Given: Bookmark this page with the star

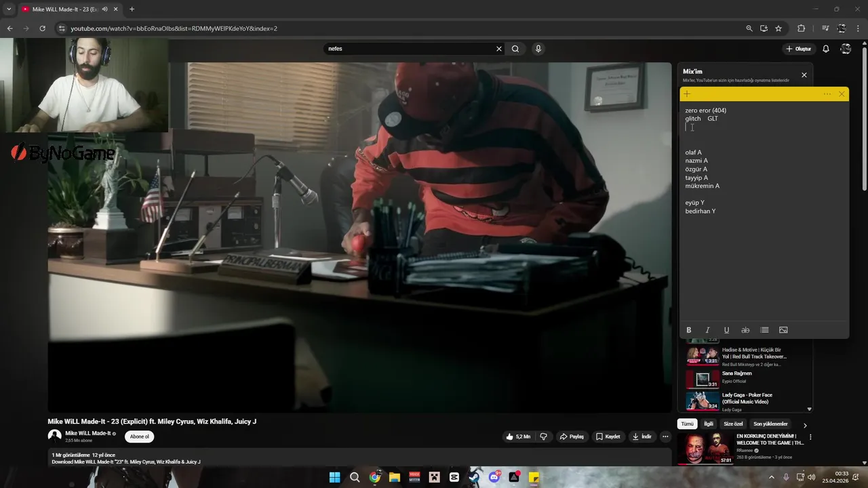Looking at the screenshot, I should pyautogui.click(x=778, y=28).
